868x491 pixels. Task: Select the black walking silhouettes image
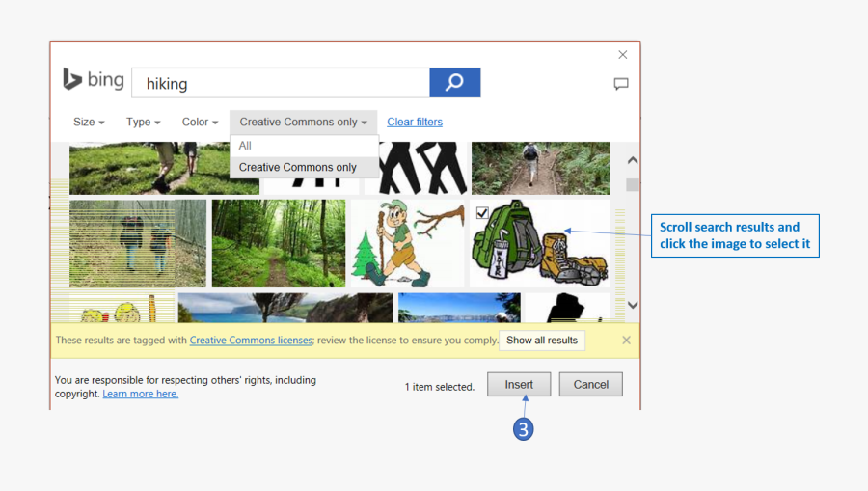click(423, 168)
